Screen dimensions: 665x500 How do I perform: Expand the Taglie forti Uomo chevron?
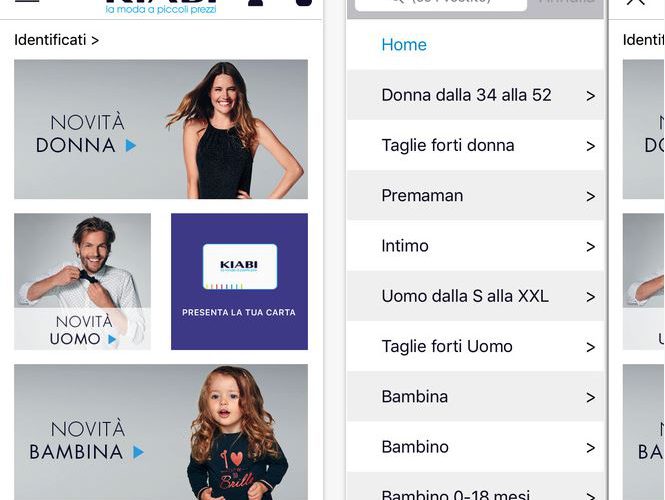(590, 347)
